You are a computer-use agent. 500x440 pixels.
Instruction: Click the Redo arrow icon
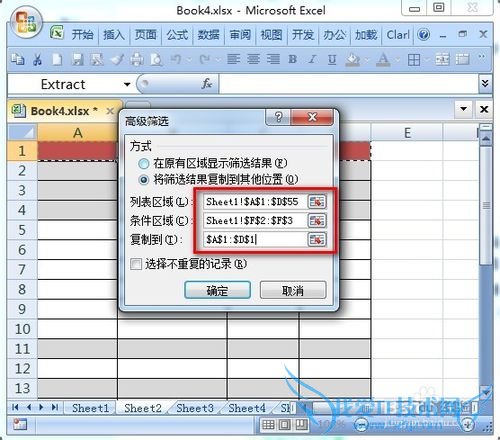(204, 60)
